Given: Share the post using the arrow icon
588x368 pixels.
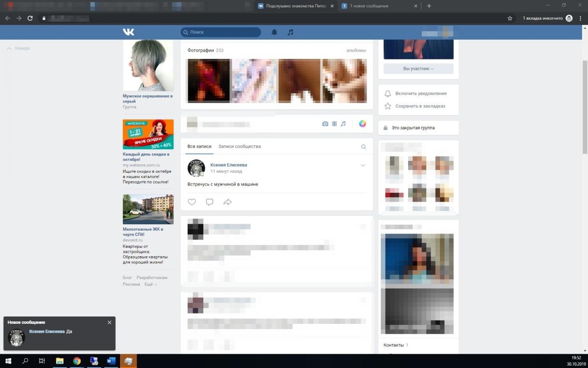Looking at the screenshot, I should click(227, 202).
